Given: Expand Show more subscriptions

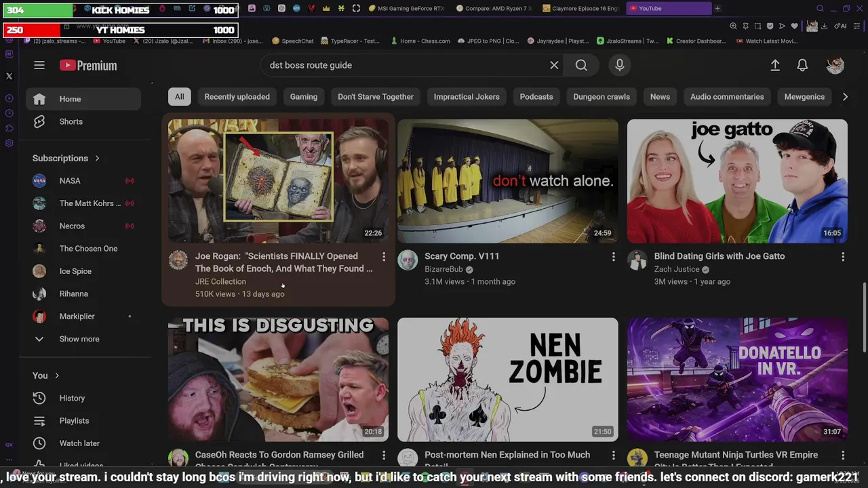Looking at the screenshot, I should pyautogui.click(x=83, y=339).
